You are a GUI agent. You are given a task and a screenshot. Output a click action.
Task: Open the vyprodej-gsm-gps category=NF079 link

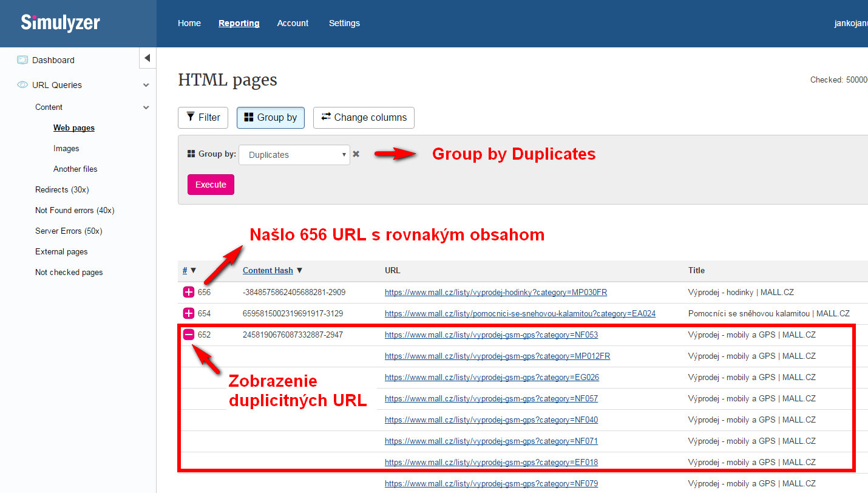(x=492, y=483)
